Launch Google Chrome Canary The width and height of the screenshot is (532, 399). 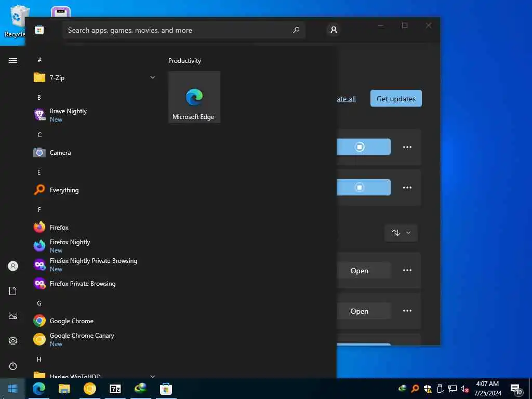point(95,339)
